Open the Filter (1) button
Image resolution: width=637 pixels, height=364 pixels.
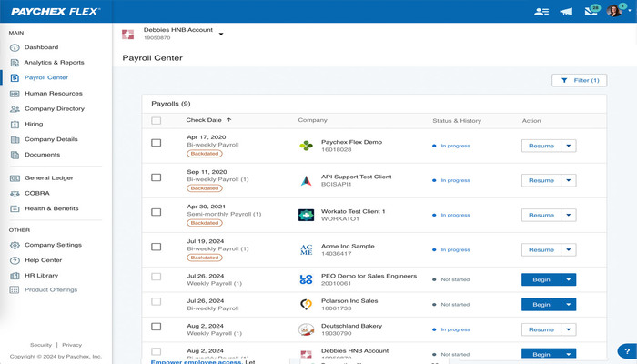click(x=579, y=80)
